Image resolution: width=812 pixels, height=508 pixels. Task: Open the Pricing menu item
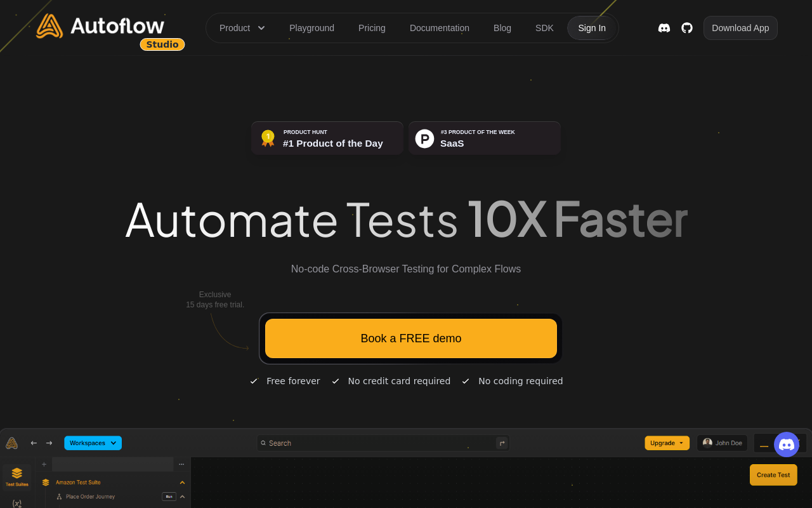click(x=372, y=28)
